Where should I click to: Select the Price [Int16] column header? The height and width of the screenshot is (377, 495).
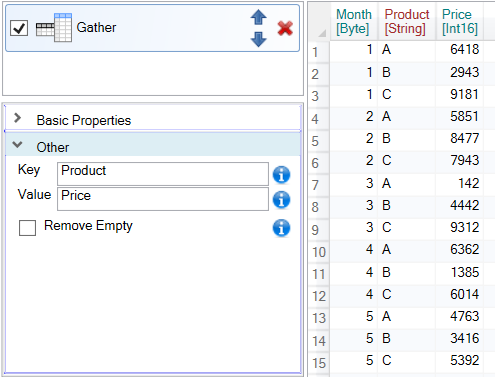[x=460, y=21]
